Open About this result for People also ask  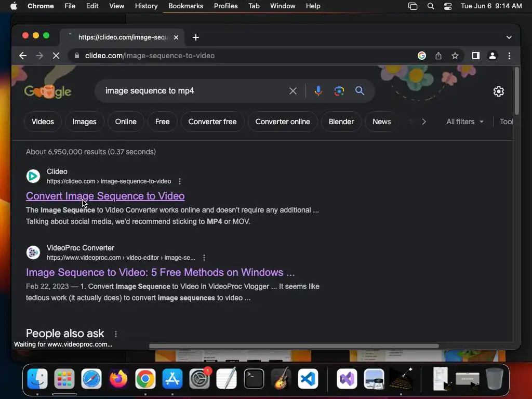coord(116,334)
